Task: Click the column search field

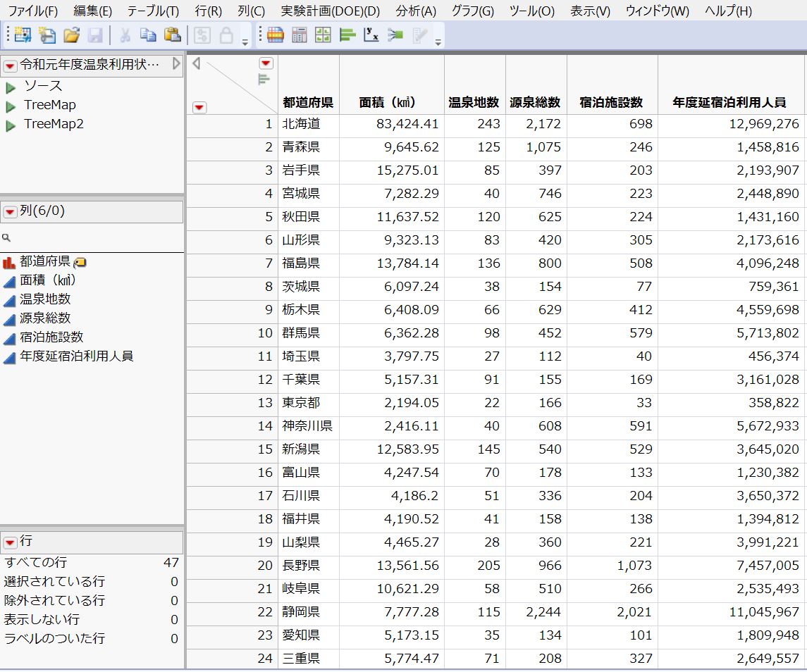Action: pyautogui.click(x=92, y=237)
